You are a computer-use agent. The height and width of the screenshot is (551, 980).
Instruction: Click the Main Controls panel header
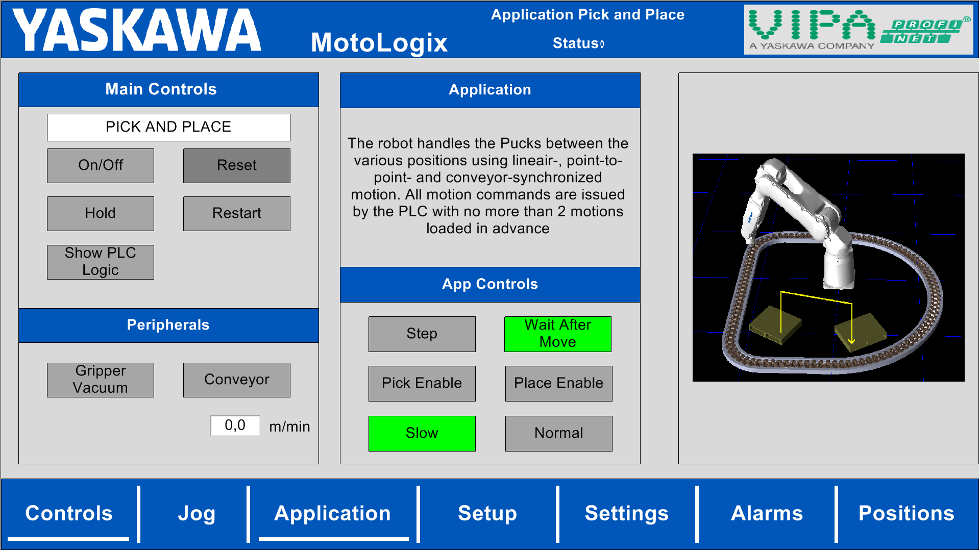168,90
